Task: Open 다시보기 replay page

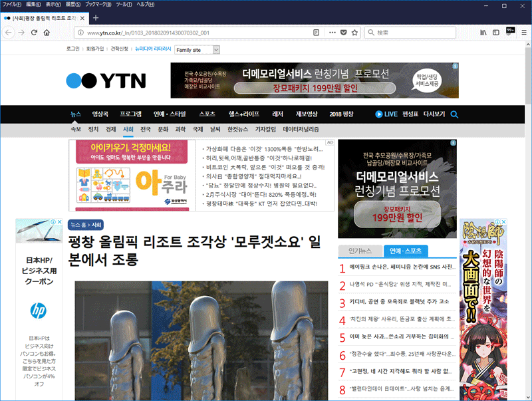Action: 434,114
